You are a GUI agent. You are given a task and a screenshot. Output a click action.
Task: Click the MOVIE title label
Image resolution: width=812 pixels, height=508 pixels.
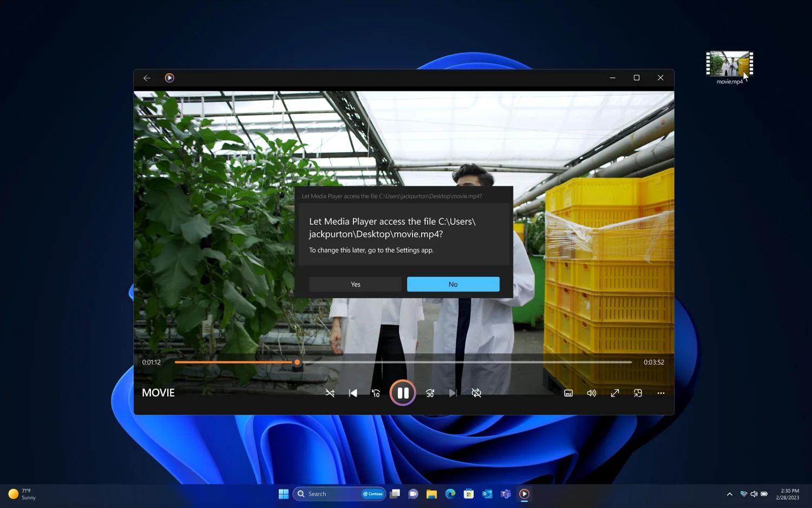158,393
